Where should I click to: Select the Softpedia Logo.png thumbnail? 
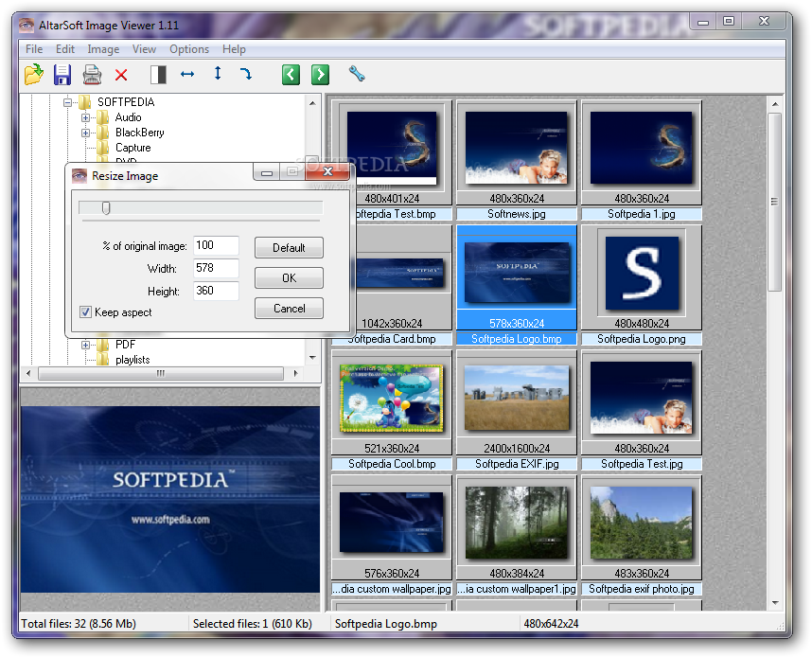pos(641,277)
